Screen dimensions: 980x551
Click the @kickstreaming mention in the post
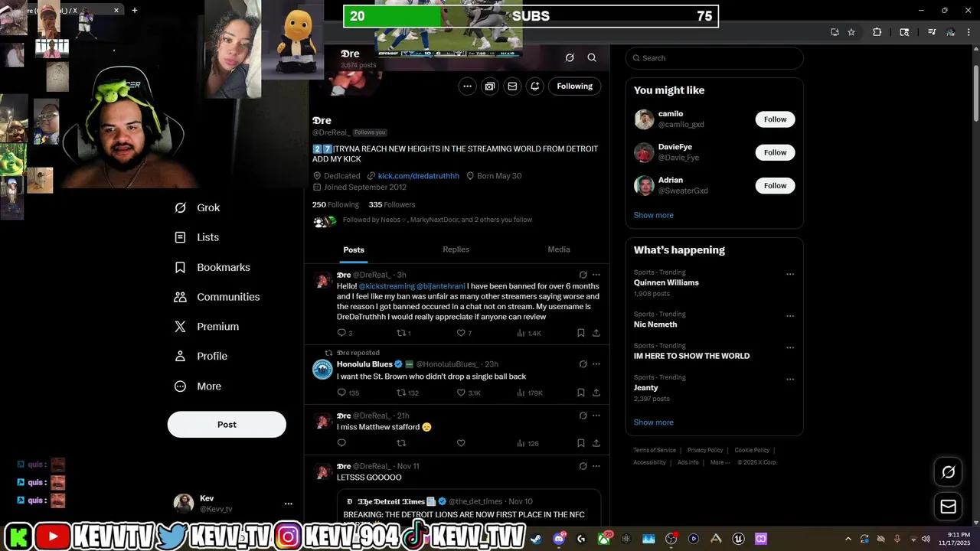tap(386, 286)
